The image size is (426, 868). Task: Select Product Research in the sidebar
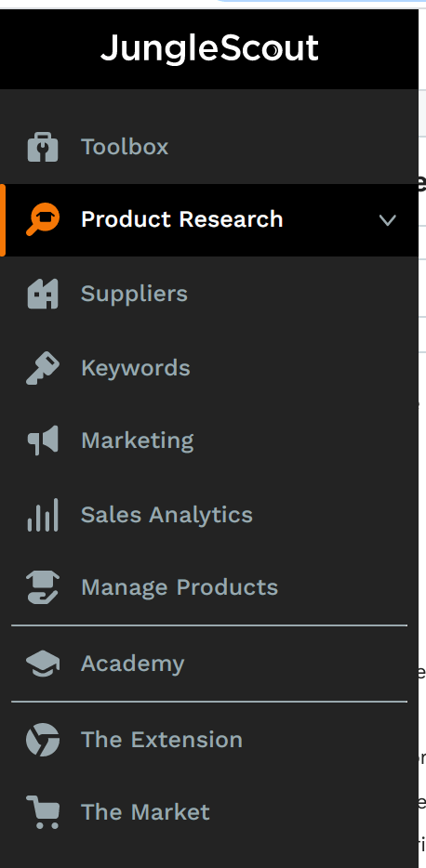209,219
